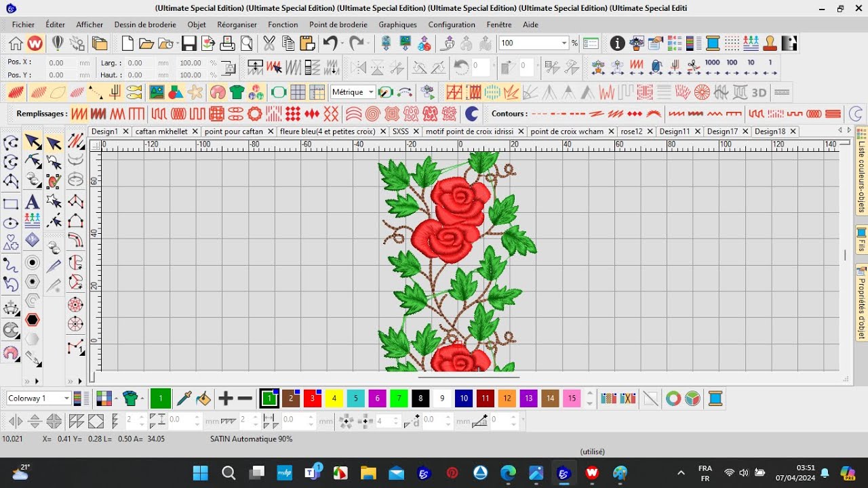Select color swatch 10 dark blue

[464, 399]
